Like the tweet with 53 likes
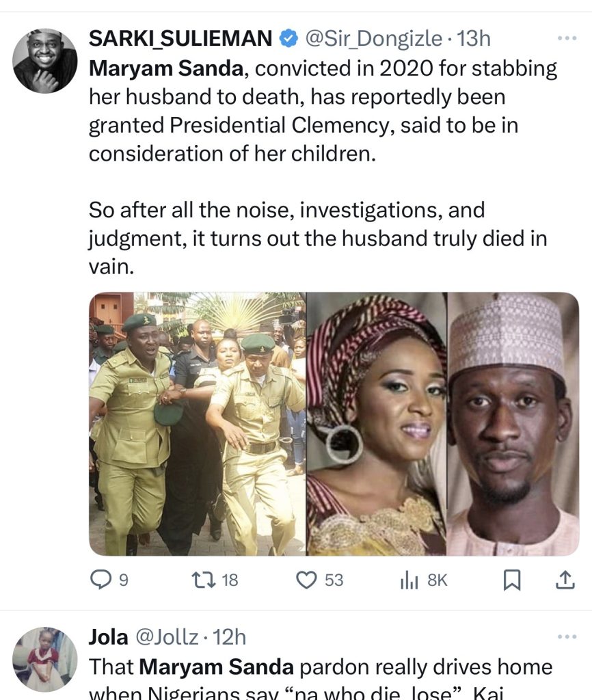This screenshot has width=592, height=700. pos(308,580)
